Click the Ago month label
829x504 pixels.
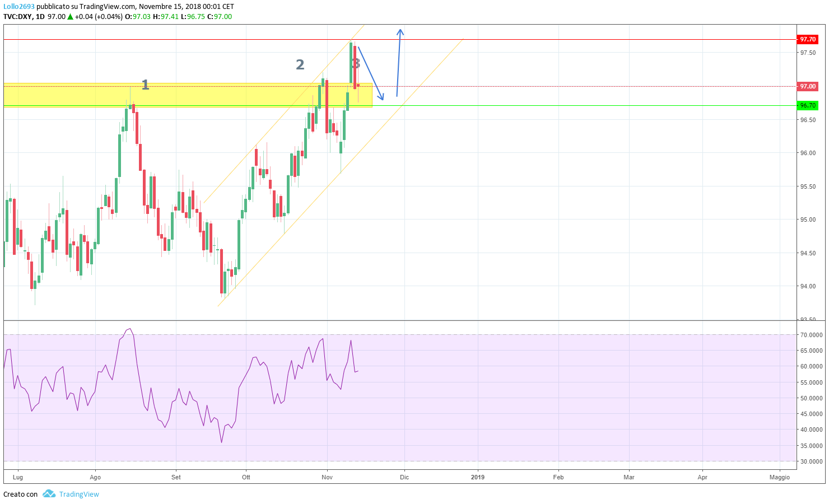click(95, 477)
